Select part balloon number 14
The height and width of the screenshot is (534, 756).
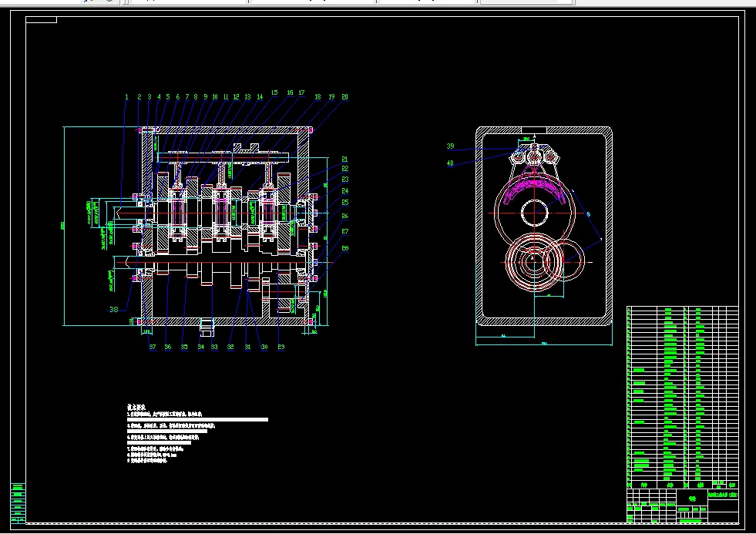click(x=260, y=97)
